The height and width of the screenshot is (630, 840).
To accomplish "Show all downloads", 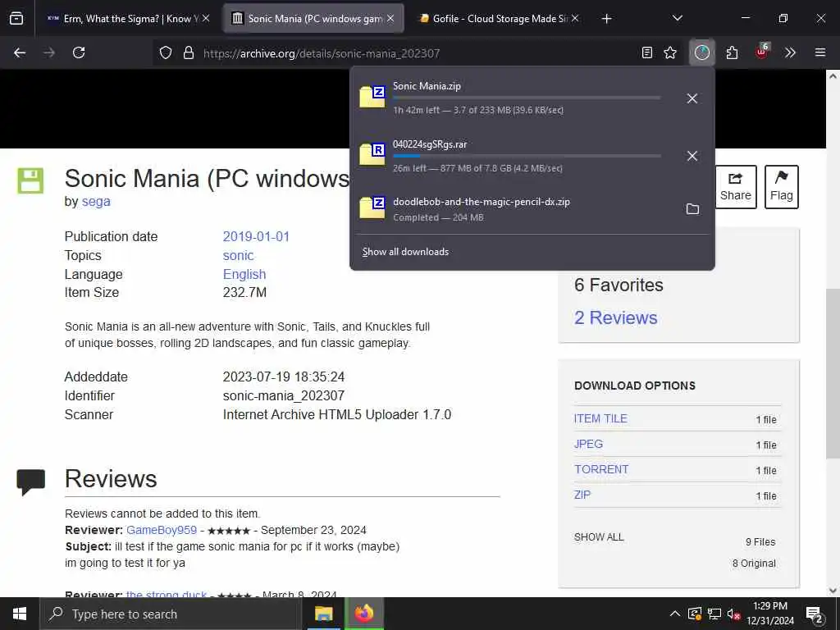I will [x=405, y=252].
